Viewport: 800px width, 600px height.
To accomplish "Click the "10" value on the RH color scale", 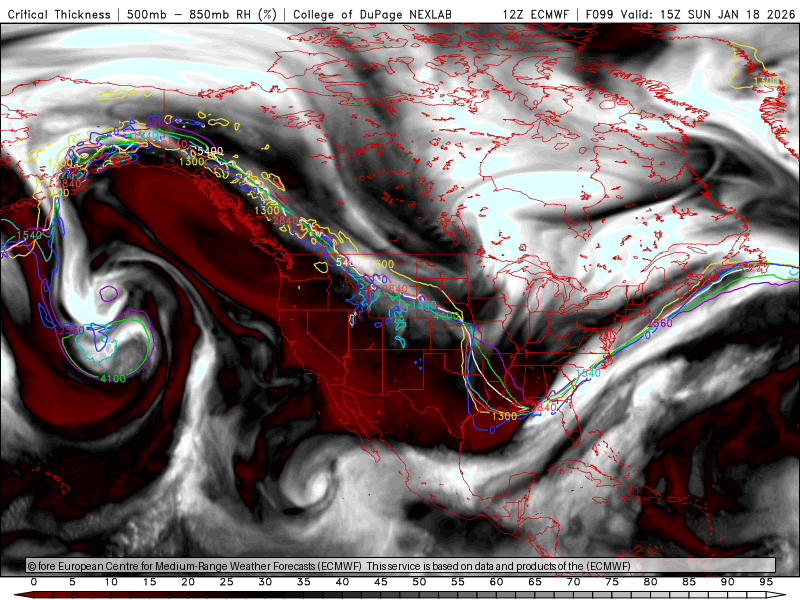I will 111,582.
